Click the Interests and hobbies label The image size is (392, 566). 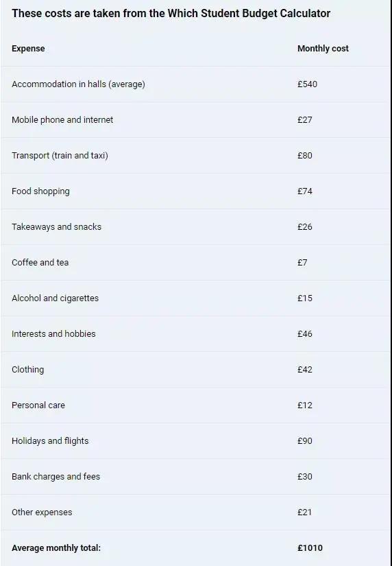(x=53, y=334)
